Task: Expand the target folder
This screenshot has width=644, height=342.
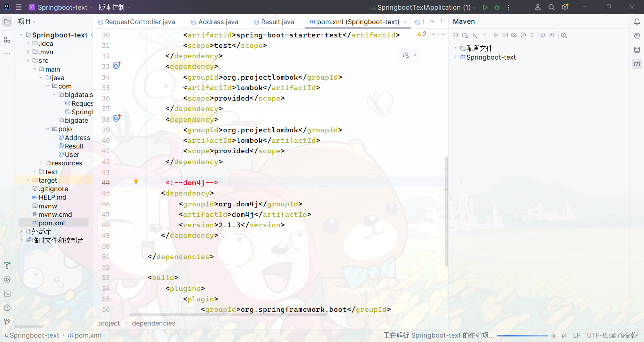Action: pyautogui.click(x=28, y=180)
